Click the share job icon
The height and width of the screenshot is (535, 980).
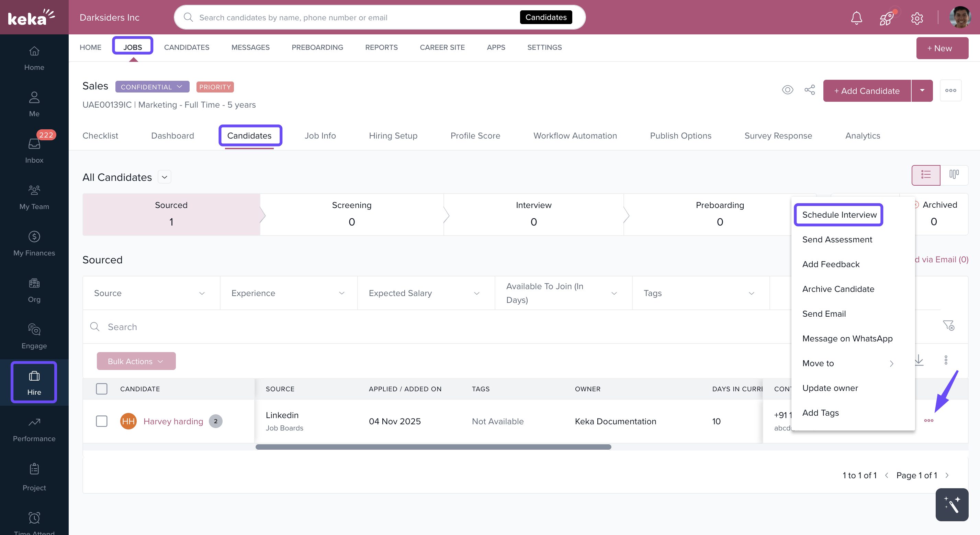tap(810, 90)
